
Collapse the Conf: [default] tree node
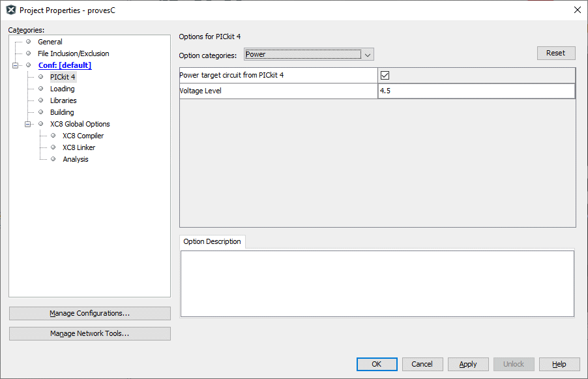[16, 65]
